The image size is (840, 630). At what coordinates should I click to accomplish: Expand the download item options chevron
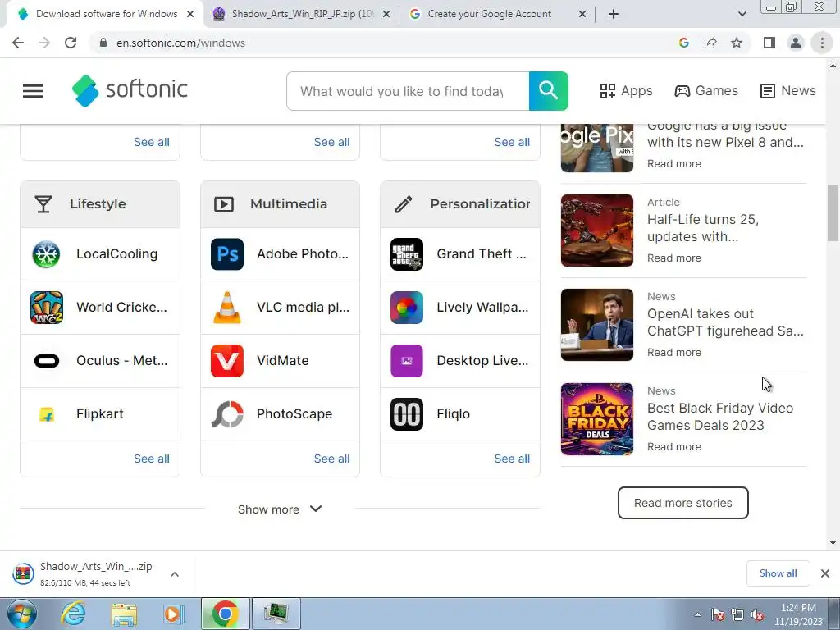175,574
